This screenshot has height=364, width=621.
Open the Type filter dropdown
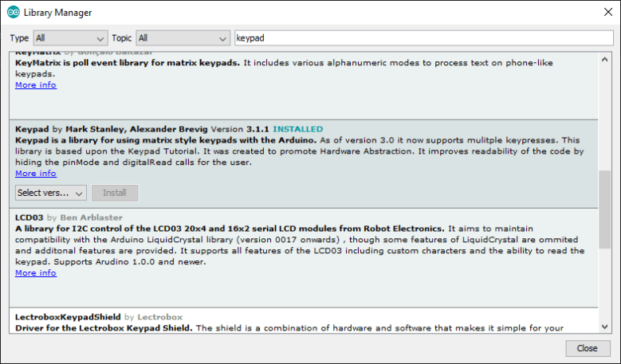click(x=70, y=38)
